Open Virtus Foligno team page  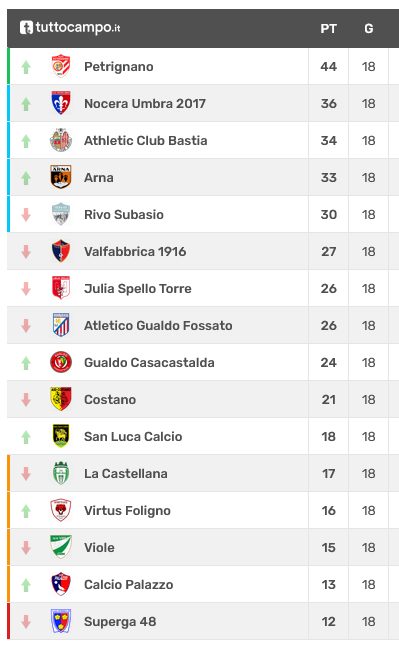click(127, 511)
